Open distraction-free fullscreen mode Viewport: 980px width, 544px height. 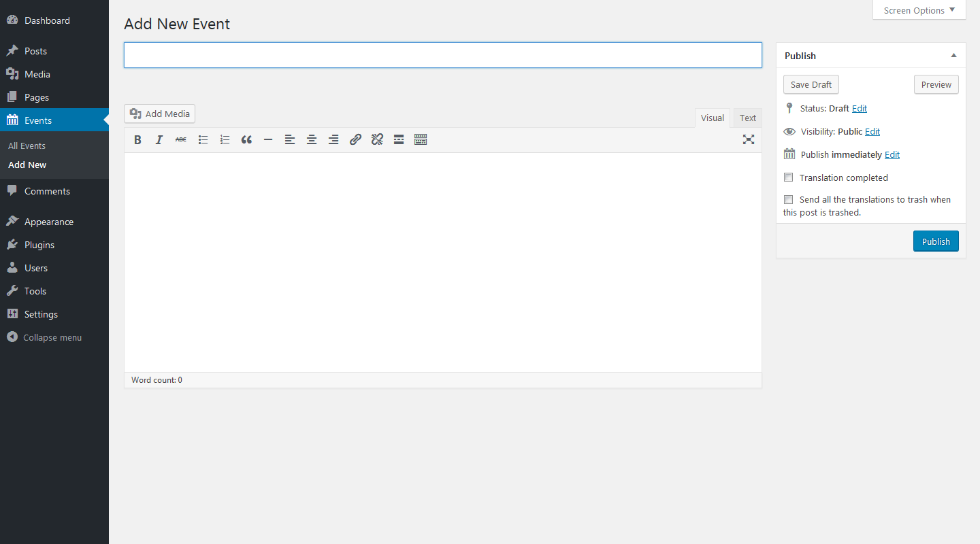pos(749,139)
